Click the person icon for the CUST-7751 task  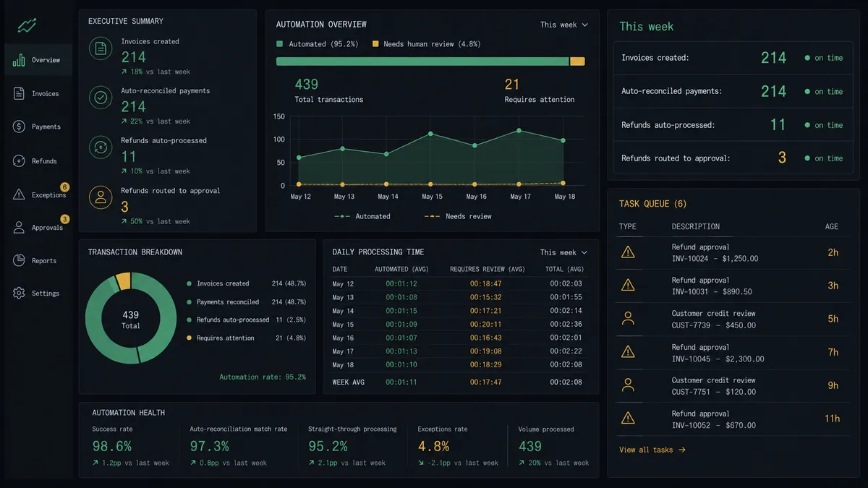pos(628,385)
